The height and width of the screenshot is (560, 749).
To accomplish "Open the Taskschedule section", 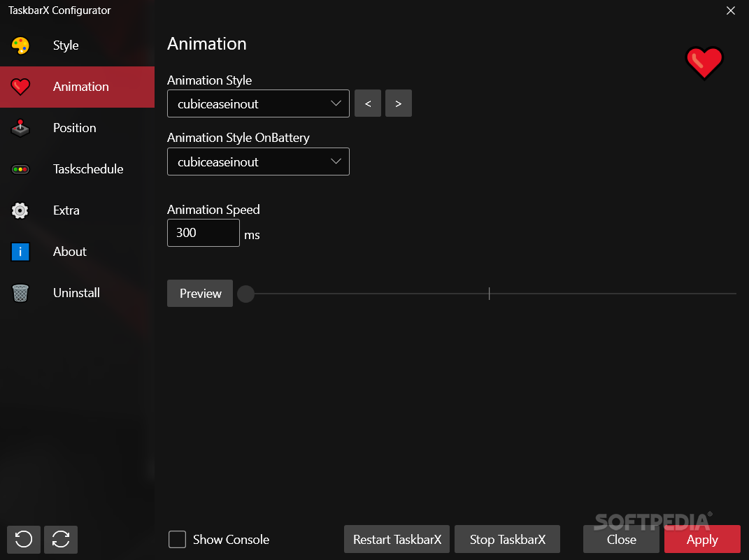I will [x=78, y=169].
